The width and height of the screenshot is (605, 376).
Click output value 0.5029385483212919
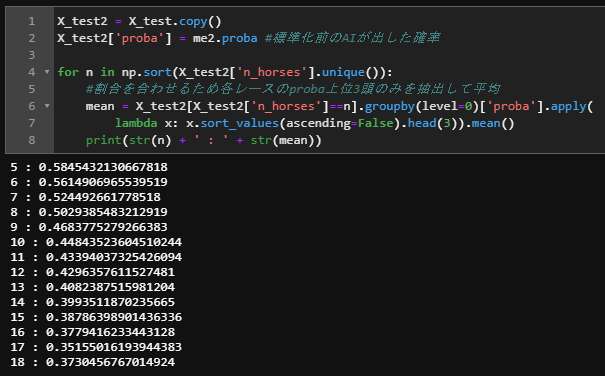[103, 212]
